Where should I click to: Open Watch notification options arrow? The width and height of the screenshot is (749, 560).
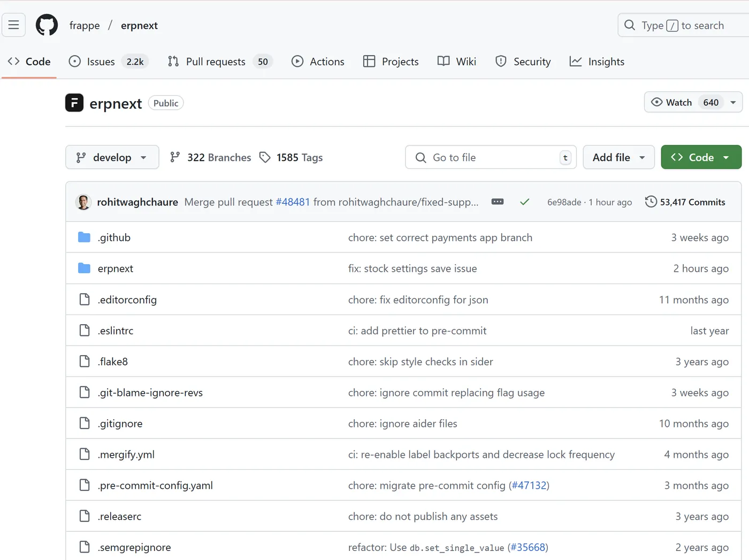(733, 102)
